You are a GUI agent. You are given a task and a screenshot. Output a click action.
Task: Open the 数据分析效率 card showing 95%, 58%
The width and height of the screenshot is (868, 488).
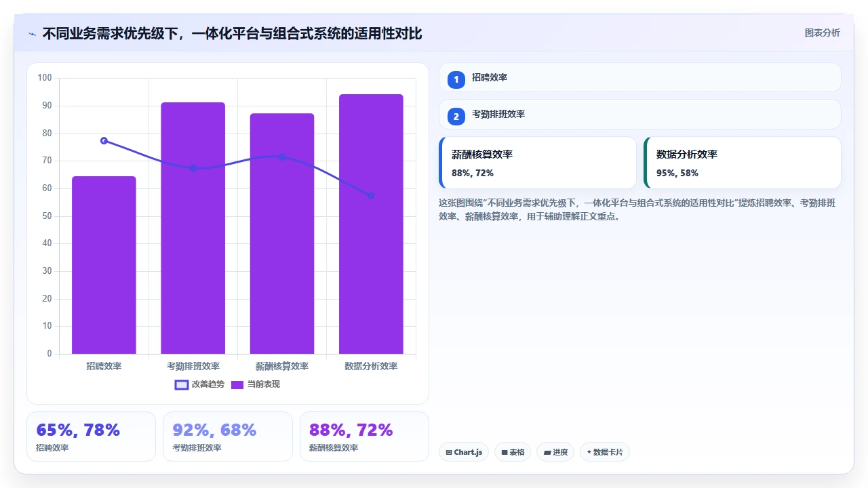click(743, 163)
